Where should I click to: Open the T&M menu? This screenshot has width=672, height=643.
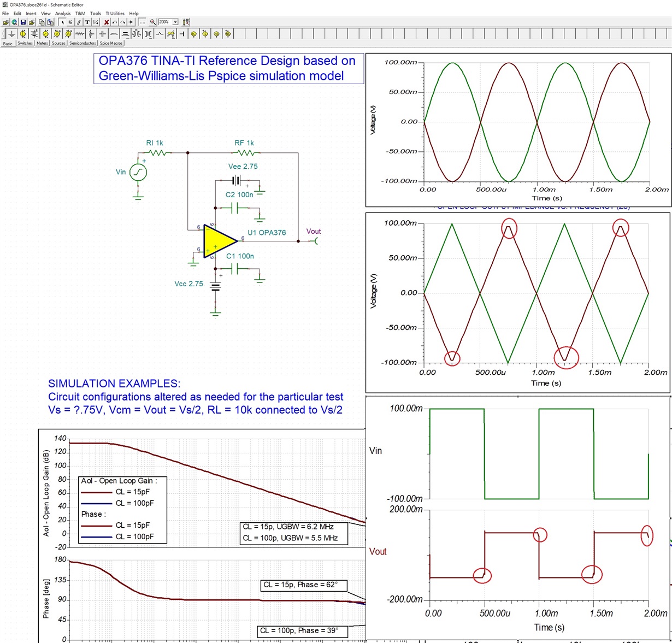click(x=80, y=13)
